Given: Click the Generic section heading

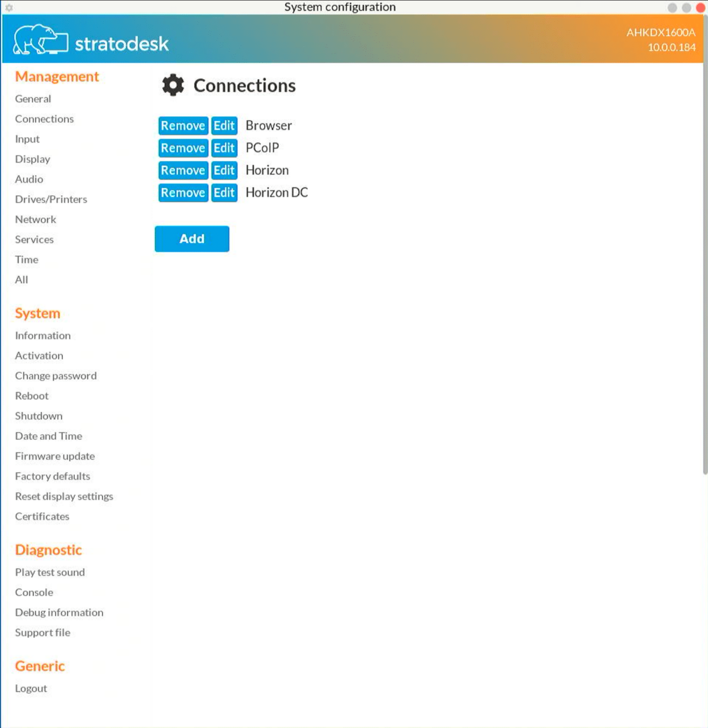Looking at the screenshot, I should [x=40, y=666].
